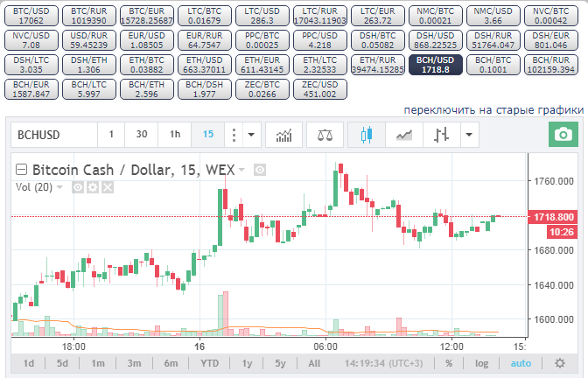Image resolution: width=588 pixels, height=378 pixels.
Task: Open the Vol (20) dropdown arrow
Action: (x=59, y=187)
